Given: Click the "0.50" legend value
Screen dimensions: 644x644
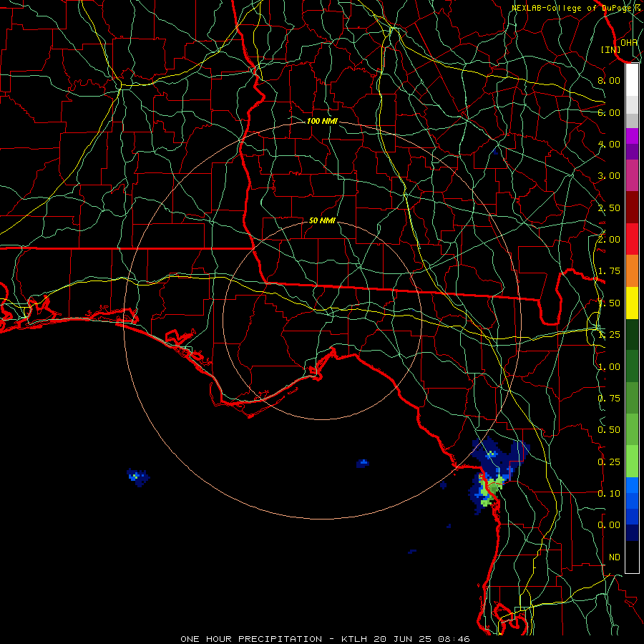Looking at the screenshot, I should click(x=609, y=430).
